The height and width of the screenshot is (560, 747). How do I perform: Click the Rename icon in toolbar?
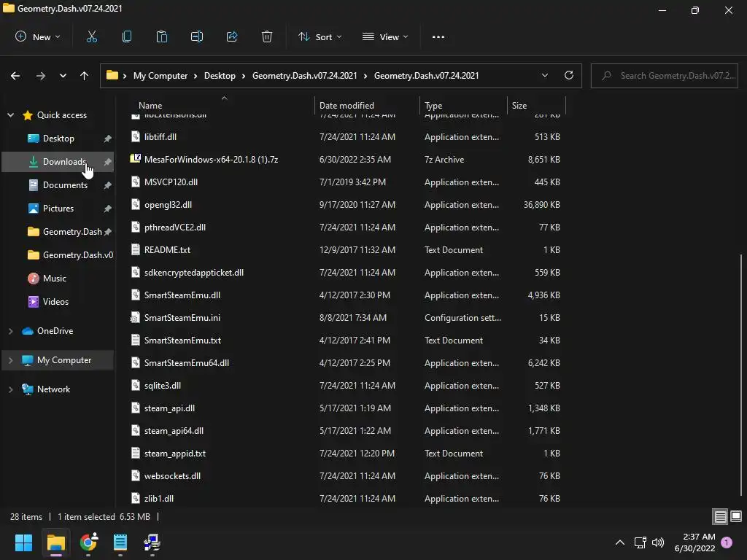(197, 36)
